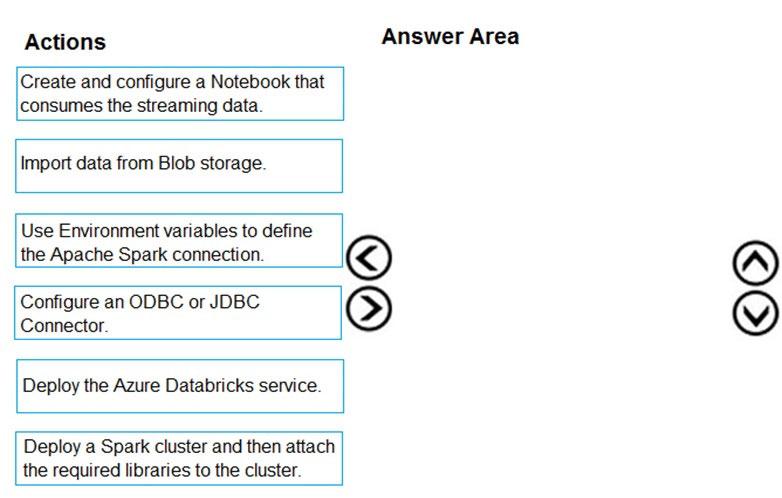The image size is (782, 498).
Task: Choose the action mentioning streaming data
Action: click(180, 94)
